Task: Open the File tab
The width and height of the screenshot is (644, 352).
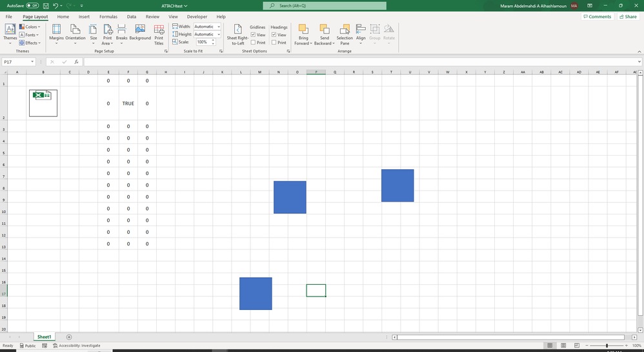Action: [x=8, y=17]
